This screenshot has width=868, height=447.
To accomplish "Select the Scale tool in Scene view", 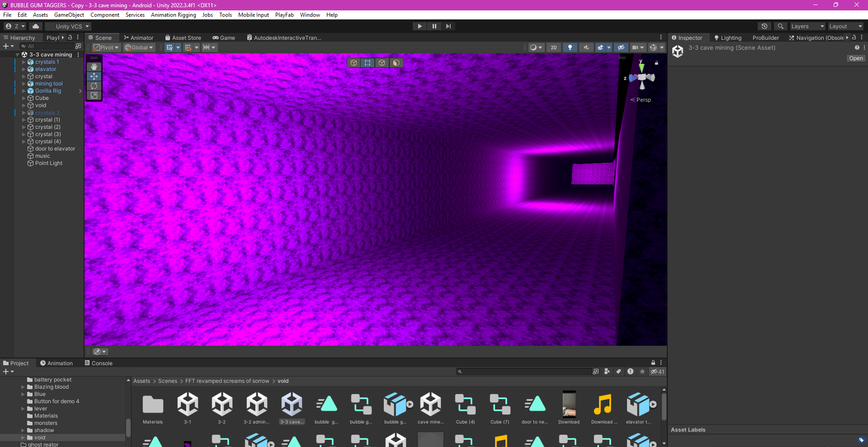I will (x=94, y=95).
